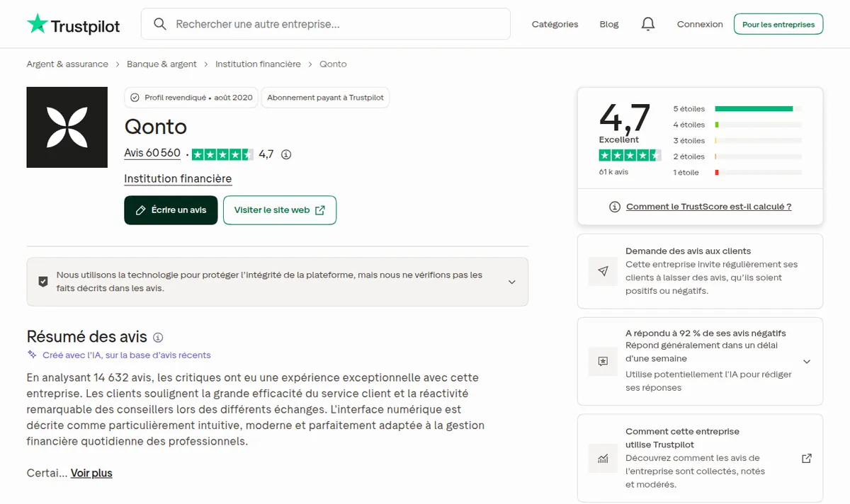Click Profil revendiqué août 2020 badge
Viewport: 850px width, 504px height.
(x=191, y=98)
